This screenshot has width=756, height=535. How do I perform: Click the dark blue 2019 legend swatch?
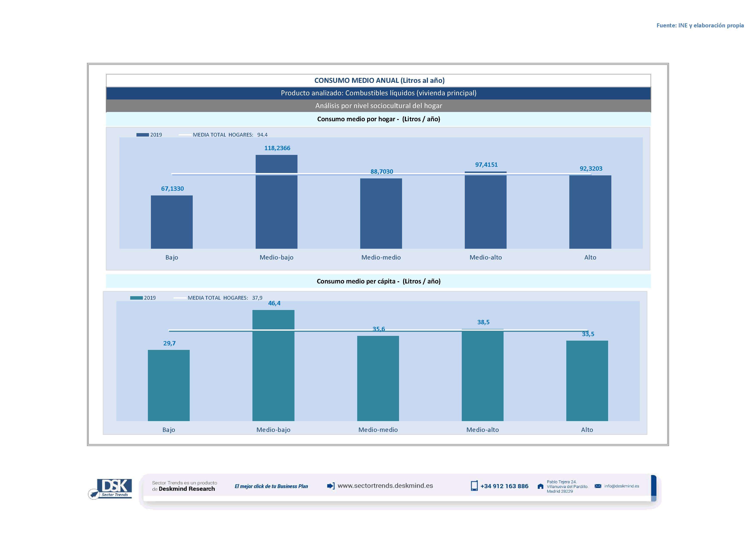pyautogui.click(x=142, y=135)
